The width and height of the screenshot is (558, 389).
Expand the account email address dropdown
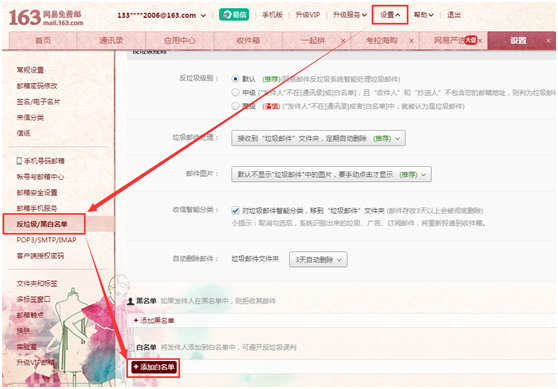pos(162,15)
